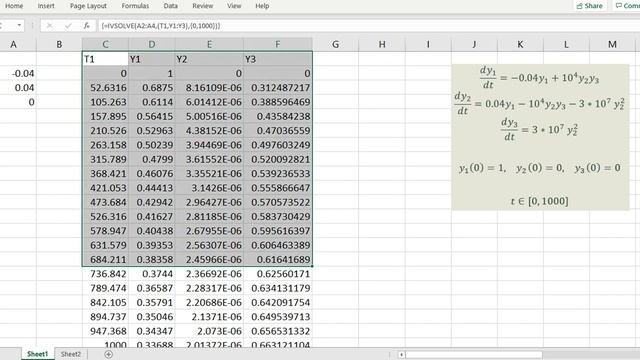Open the Review ribbon tab
Screen dimensions: 640x360
202,6
